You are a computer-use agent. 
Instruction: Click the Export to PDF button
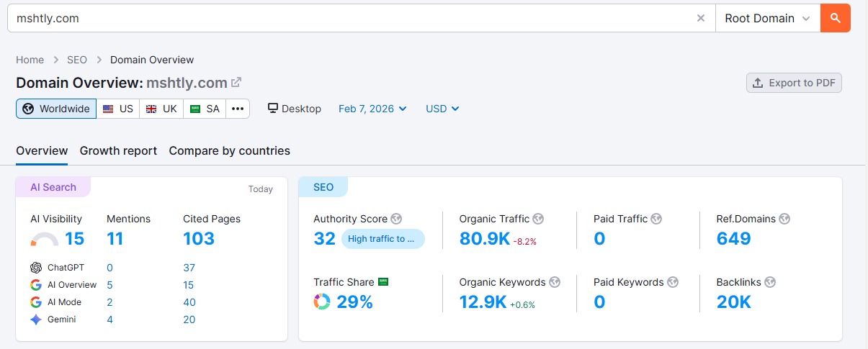pyautogui.click(x=794, y=83)
